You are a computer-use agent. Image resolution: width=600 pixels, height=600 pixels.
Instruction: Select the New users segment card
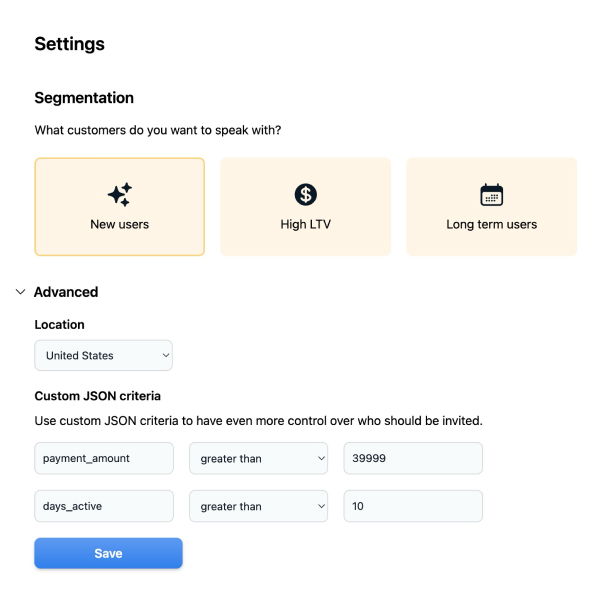pyautogui.click(x=120, y=207)
